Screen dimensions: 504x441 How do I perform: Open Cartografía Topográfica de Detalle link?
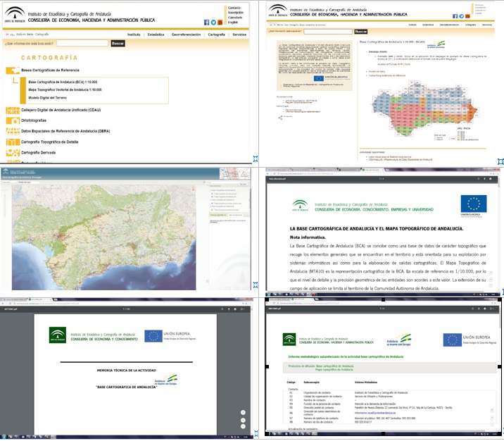click(49, 142)
